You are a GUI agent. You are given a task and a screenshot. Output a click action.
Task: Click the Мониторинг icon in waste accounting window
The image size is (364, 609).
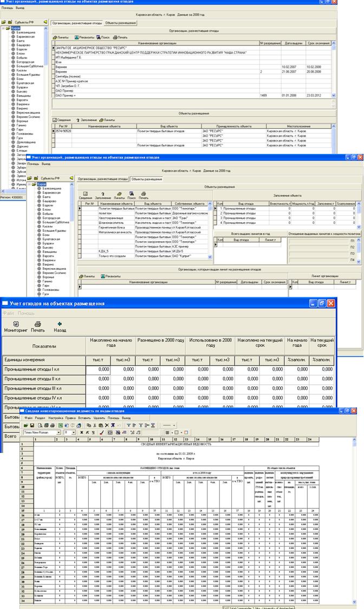15,323
